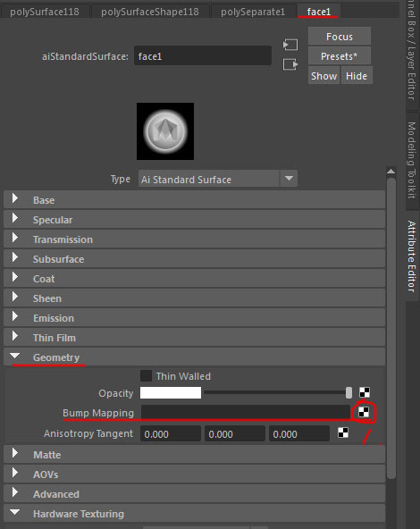Click the attribute list vertical scrollbar
The image size is (420, 529).
pos(391,328)
